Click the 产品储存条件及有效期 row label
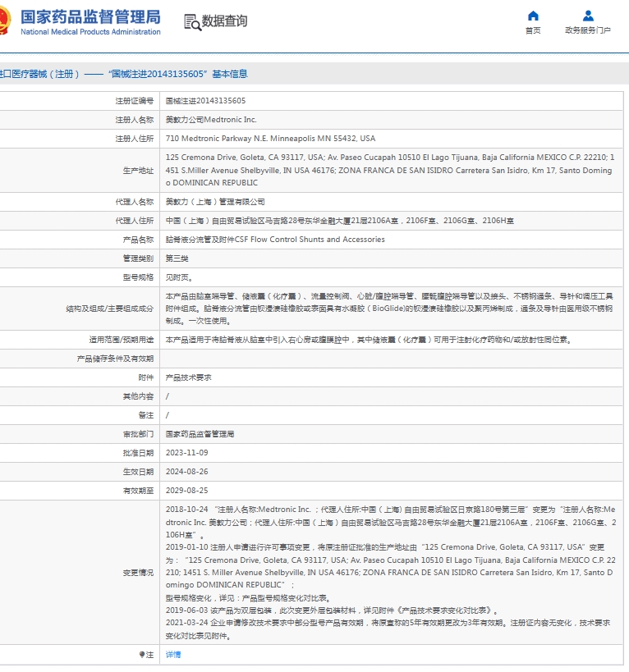This screenshot has height=672, width=629. [x=115, y=359]
